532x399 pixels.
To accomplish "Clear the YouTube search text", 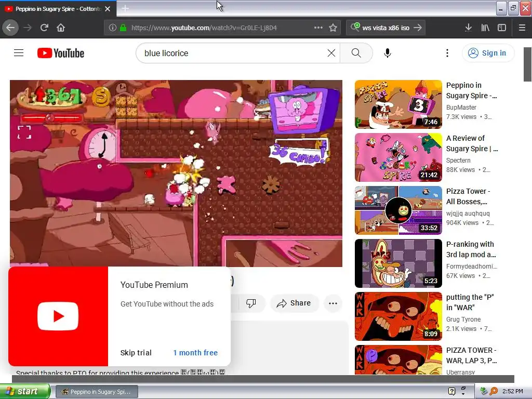I will (x=331, y=53).
